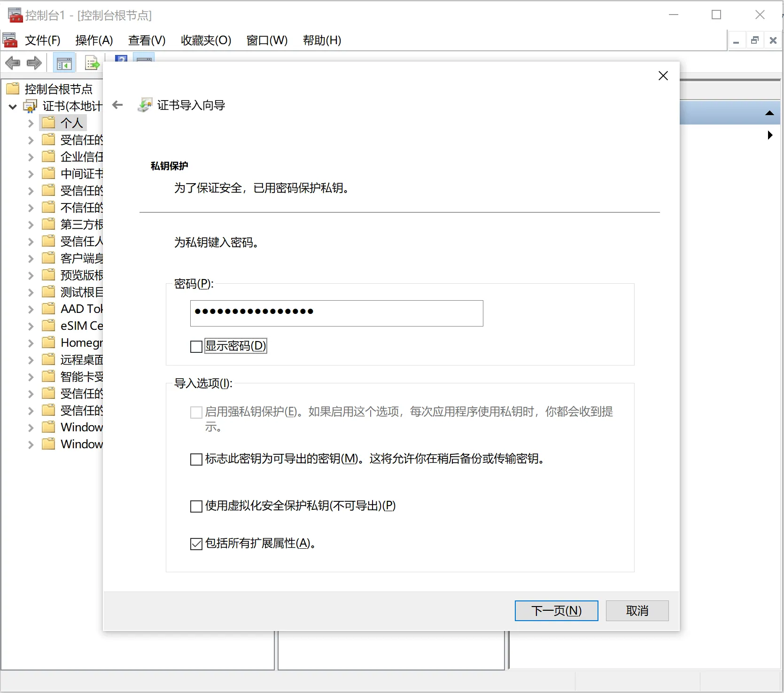The image size is (784, 693).
Task: Restore the inner MMC child window
Action: point(755,40)
